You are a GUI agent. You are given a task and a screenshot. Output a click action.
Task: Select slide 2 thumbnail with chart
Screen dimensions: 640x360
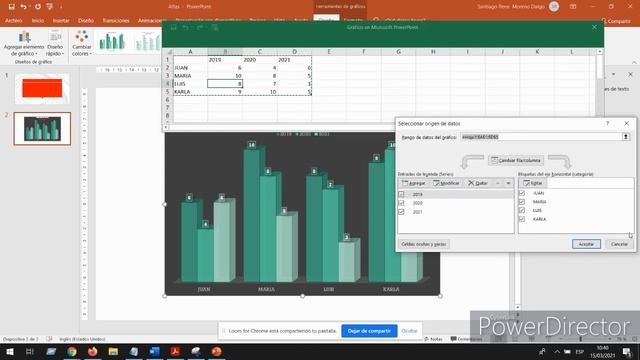tap(42, 129)
